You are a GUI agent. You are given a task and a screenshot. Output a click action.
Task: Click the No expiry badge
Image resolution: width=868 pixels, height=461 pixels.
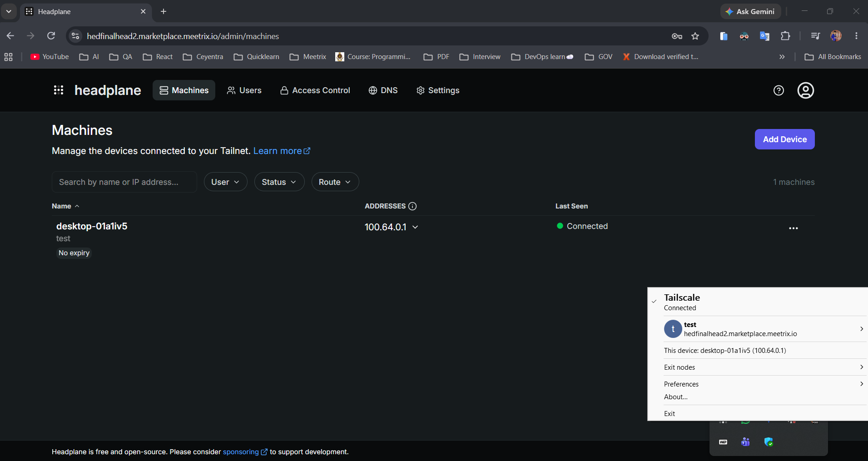pyautogui.click(x=74, y=253)
